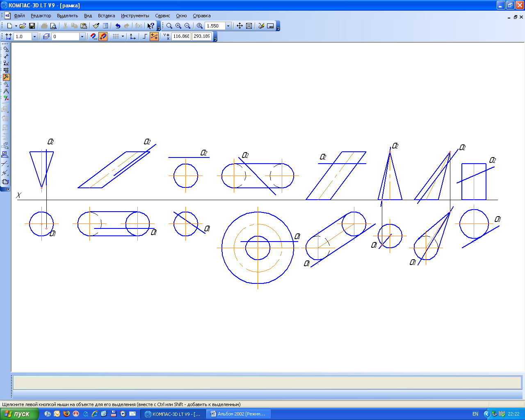Undo the last action
This screenshot has height=420, width=525.
point(118,26)
